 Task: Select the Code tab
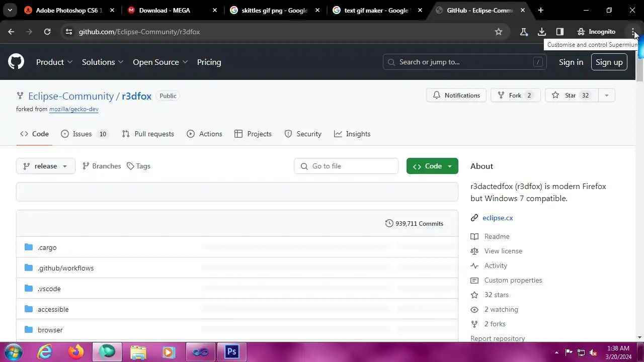pyautogui.click(x=34, y=134)
